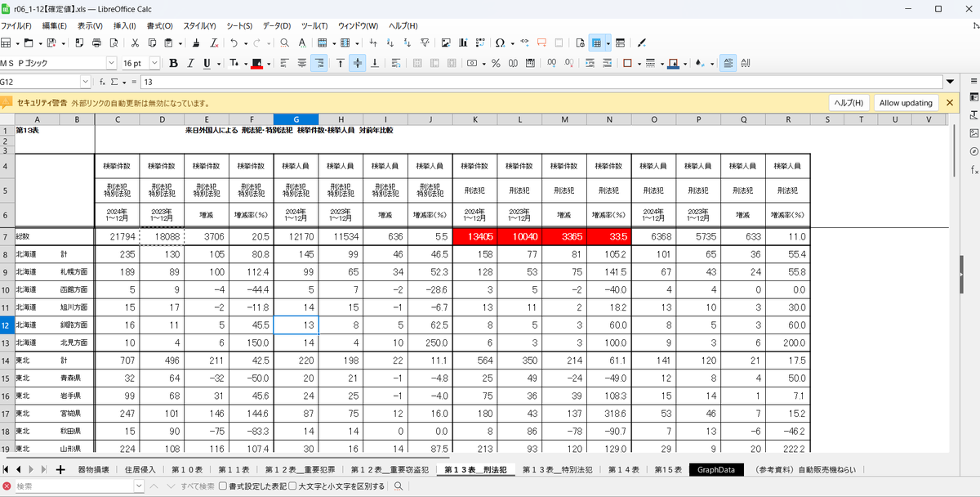Click the Function Wizard fx icon
This screenshot has width=980, height=497.
point(102,82)
